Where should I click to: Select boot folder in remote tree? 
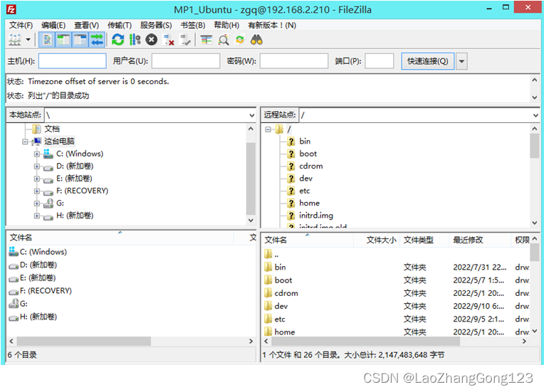[308, 154]
